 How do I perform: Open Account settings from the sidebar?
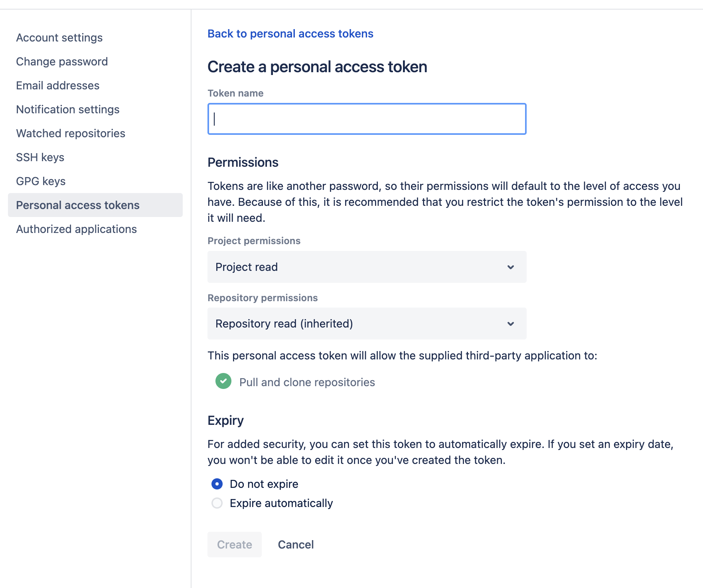coord(59,37)
